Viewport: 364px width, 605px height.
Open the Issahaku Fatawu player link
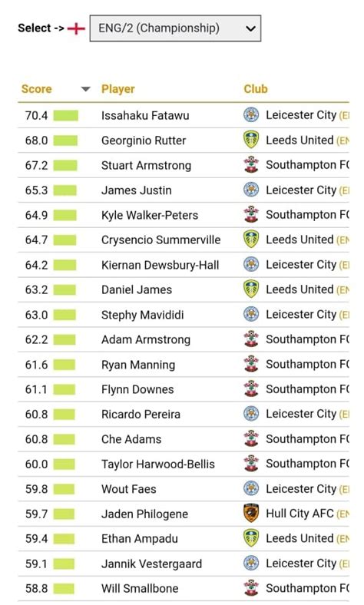click(145, 115)
